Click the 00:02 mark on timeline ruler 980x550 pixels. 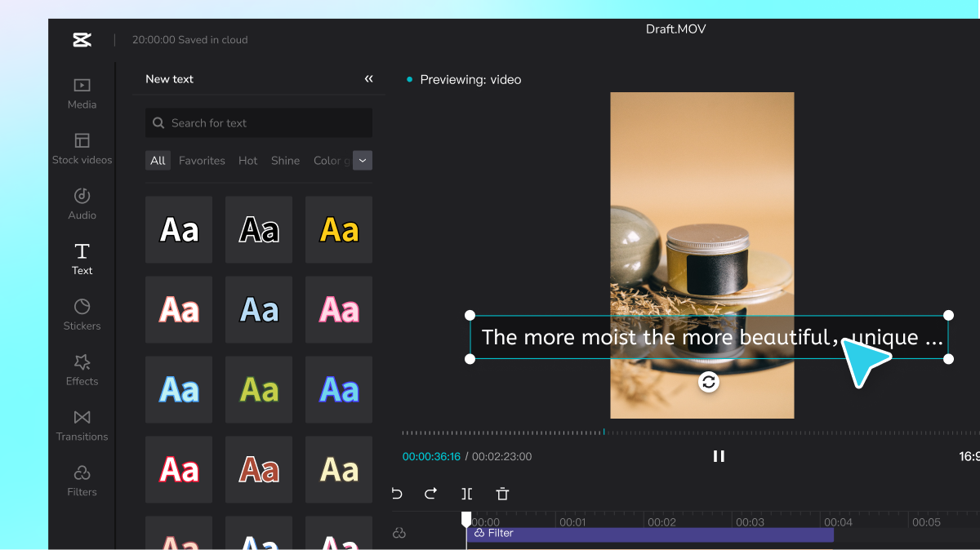coord(661,522)
